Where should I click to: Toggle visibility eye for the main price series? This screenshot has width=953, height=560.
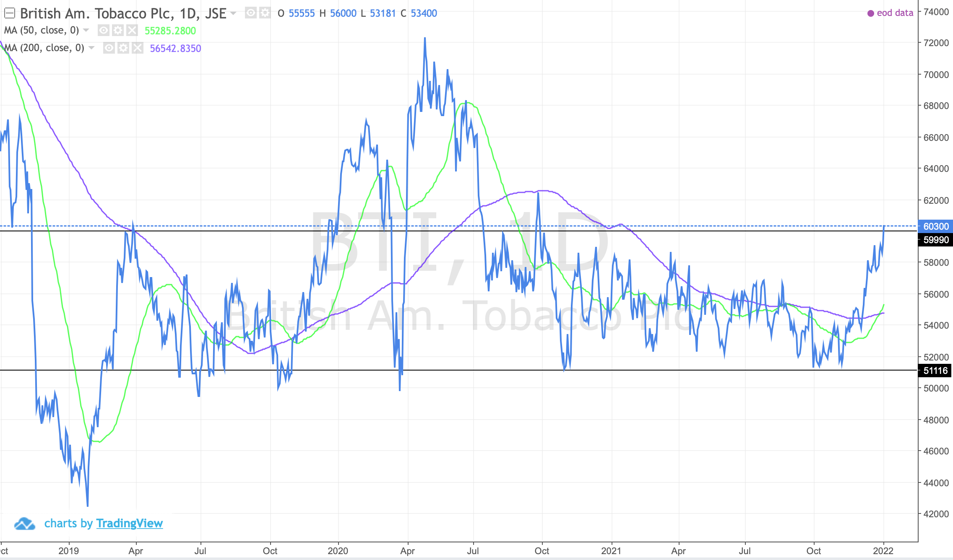250,13
